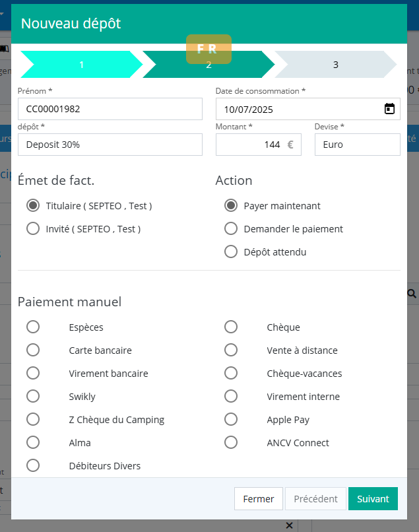Choose Demander le paiement action
The image size is (419, 532).
click(231, 229)
